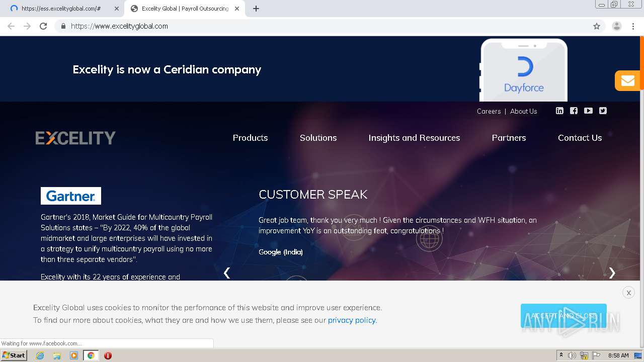Open the Partners menu
The width and height of the screenshot is (644, 362).
click(x=509, y=138)
